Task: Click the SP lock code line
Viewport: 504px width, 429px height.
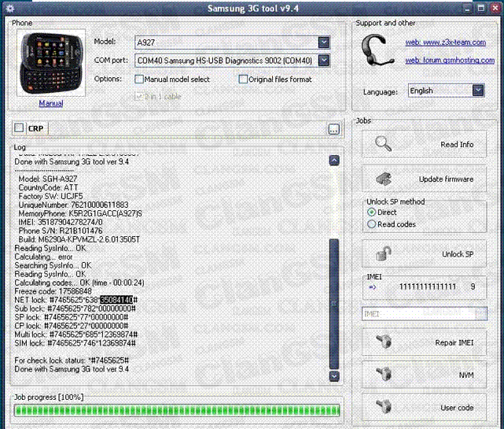Action: click(71, 317)
